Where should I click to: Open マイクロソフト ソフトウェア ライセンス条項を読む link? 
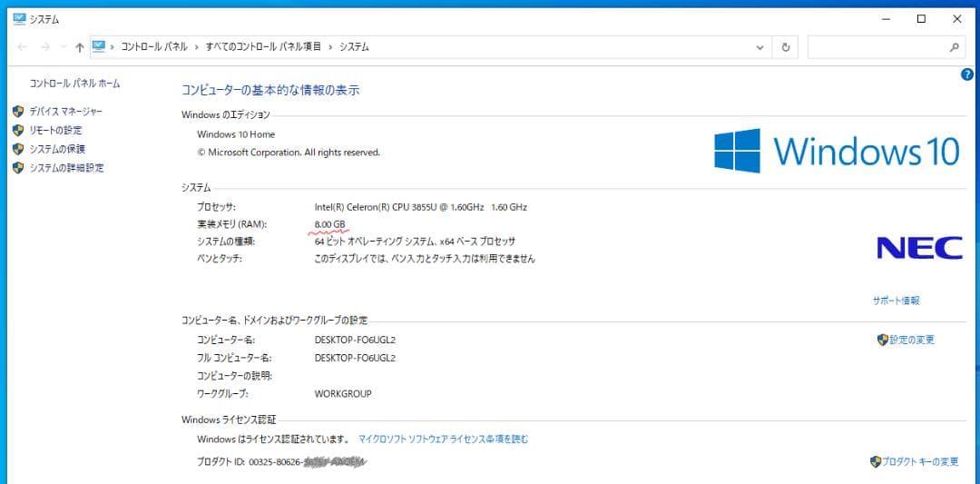[x=443, y=439]
